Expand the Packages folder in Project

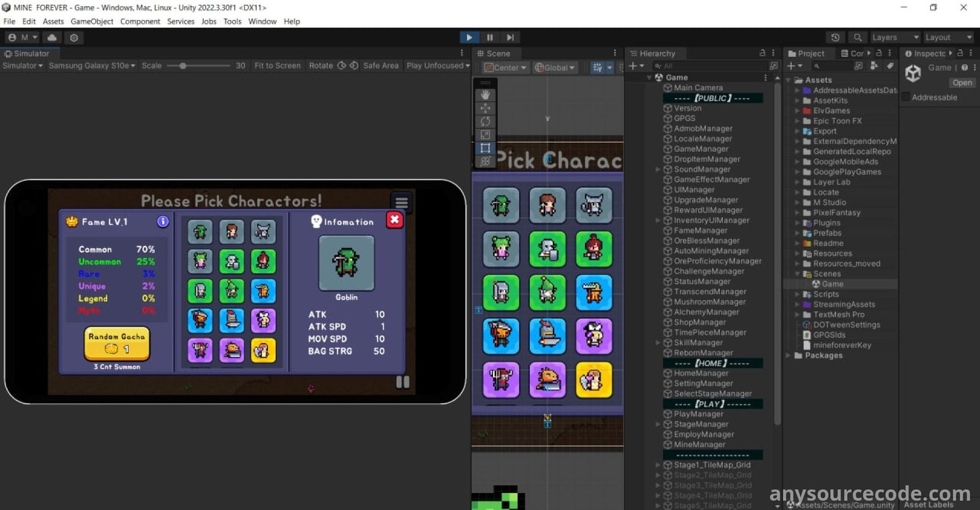(788, 355)
